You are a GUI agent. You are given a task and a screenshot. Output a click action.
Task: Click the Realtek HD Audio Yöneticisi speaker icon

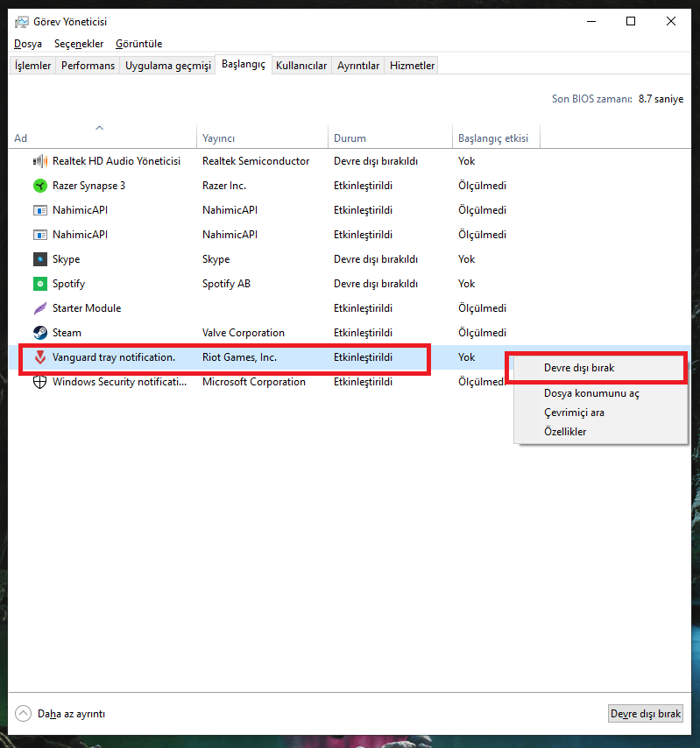(x=40, y=161)
